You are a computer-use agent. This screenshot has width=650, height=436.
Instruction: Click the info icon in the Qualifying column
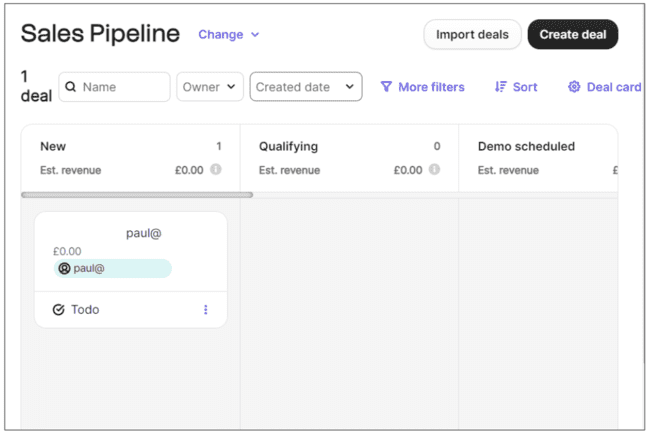coord(434,170)
